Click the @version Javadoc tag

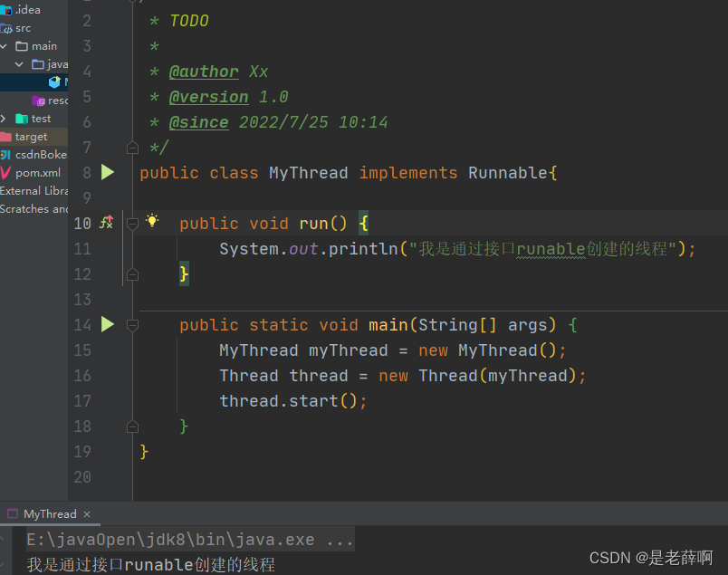click(208, 97)
